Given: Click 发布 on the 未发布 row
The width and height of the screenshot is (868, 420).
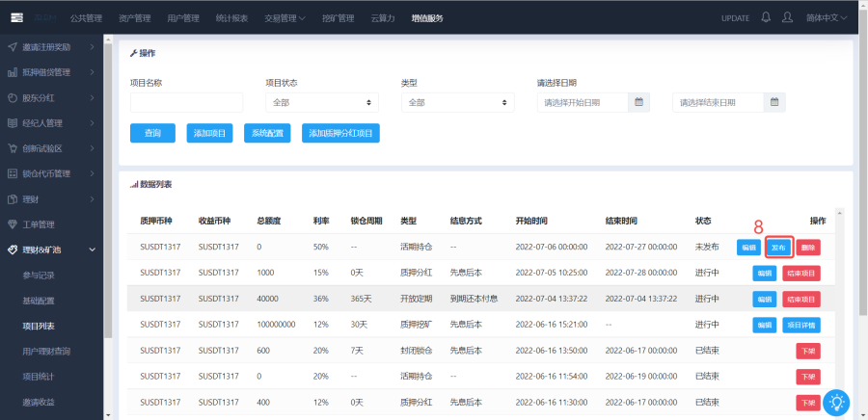Looking at the screenshot, I should [778, 248].
